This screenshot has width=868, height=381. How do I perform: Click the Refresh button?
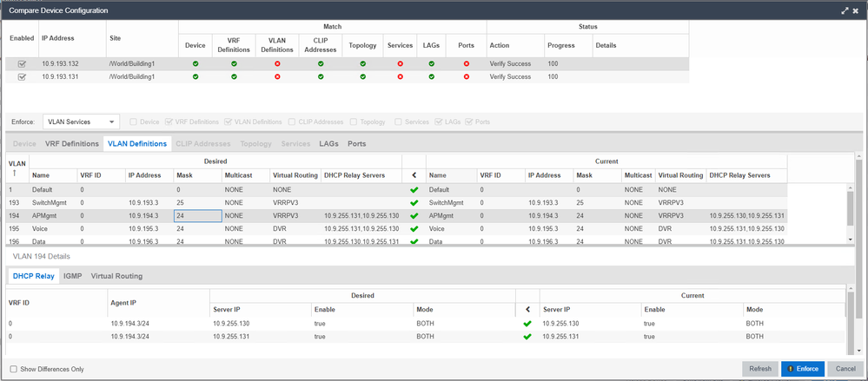[x=759, y=369]
